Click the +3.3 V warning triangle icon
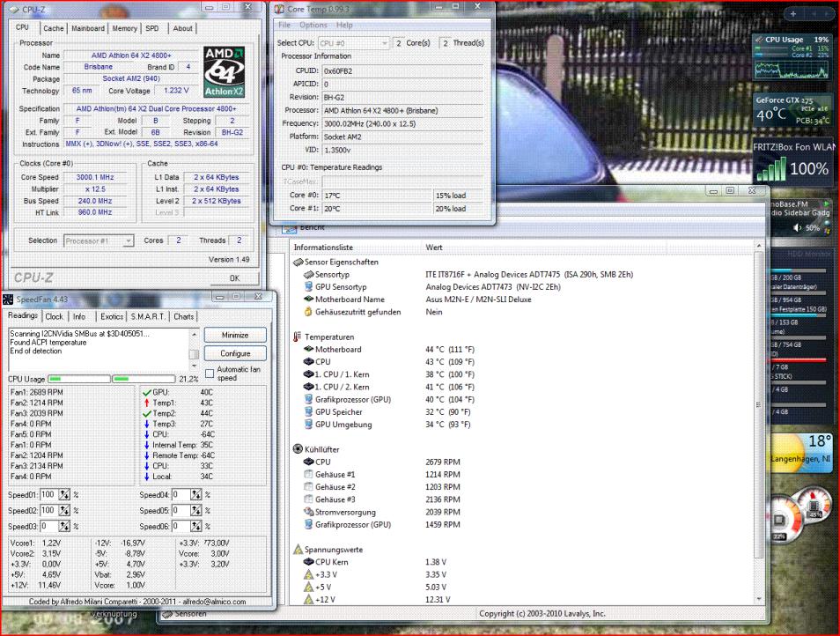840x636 pixels. pyautogui.click(x=308, y=574)
